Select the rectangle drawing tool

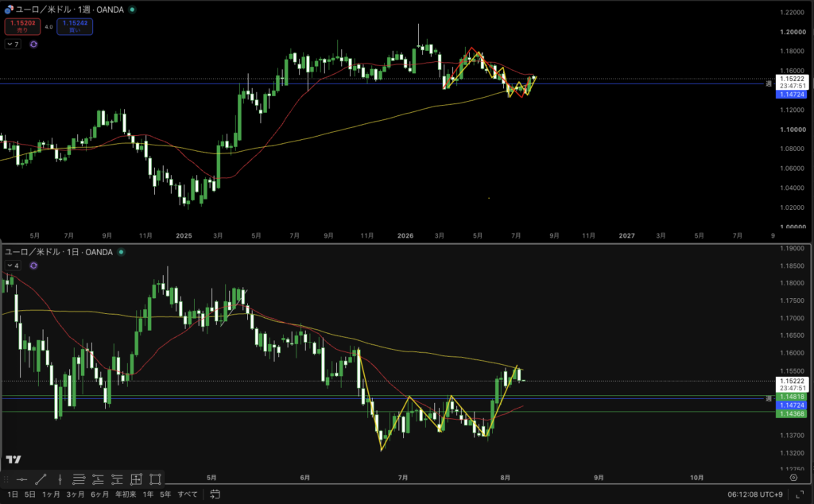155,479
